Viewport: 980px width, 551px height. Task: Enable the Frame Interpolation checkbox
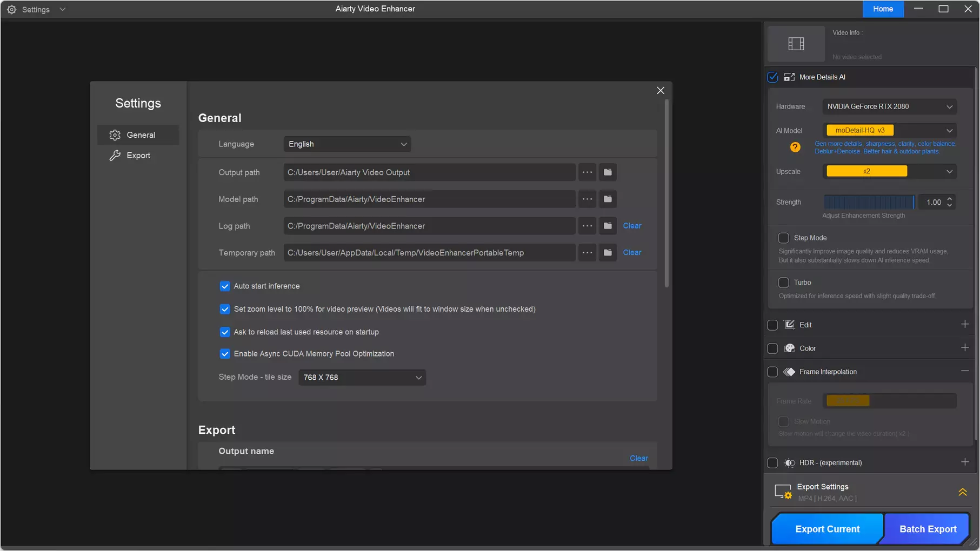[772, 372]
